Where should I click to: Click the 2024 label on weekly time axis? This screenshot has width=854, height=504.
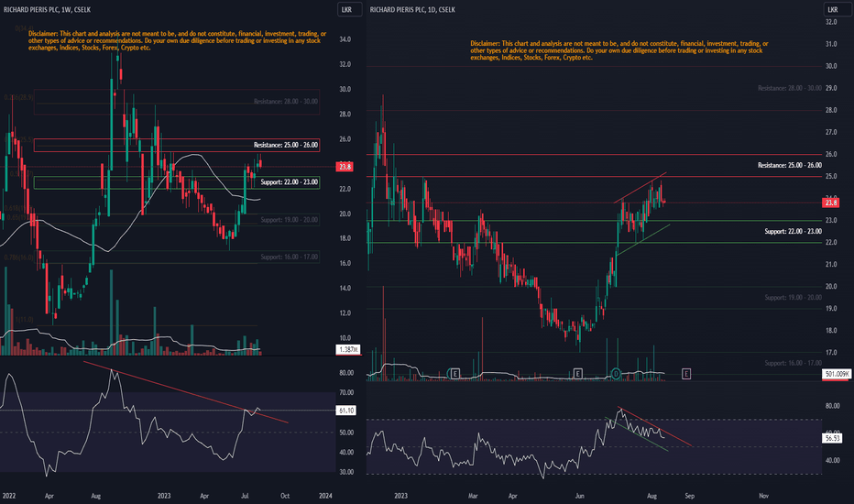(x=325, y=496)
